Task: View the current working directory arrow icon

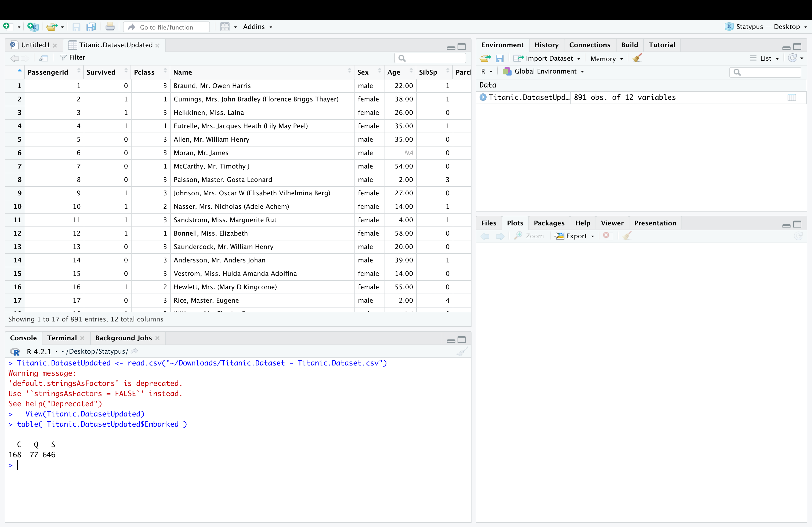Action: (135, 351)
